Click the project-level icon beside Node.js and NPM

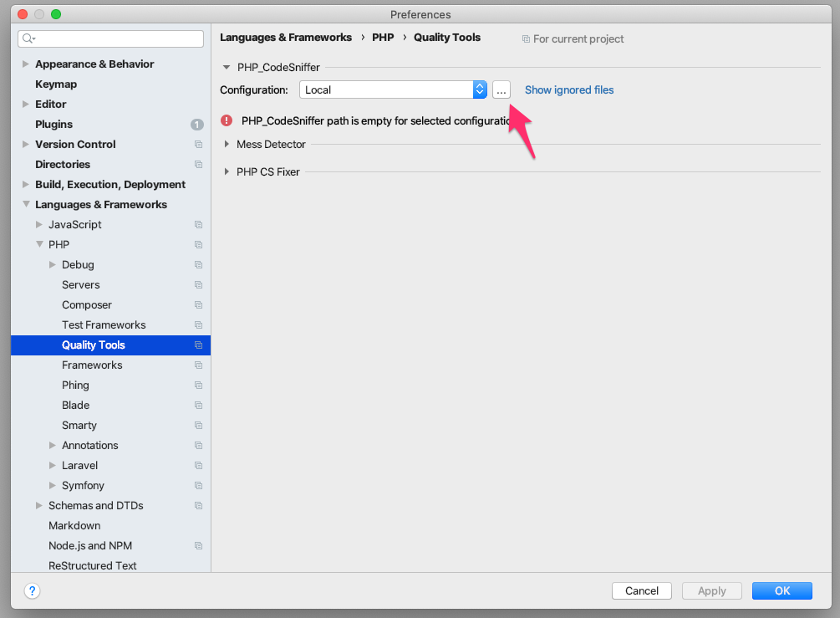(199, 546)
